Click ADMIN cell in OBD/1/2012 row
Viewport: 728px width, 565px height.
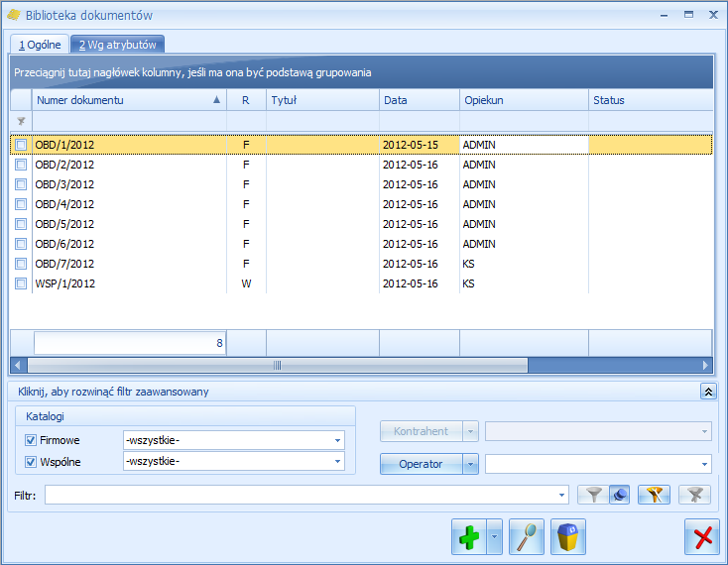[x=524, y=145]
